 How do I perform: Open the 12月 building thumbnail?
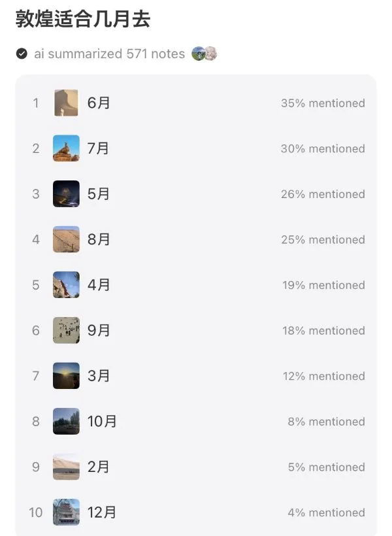[x=66, y=512]
